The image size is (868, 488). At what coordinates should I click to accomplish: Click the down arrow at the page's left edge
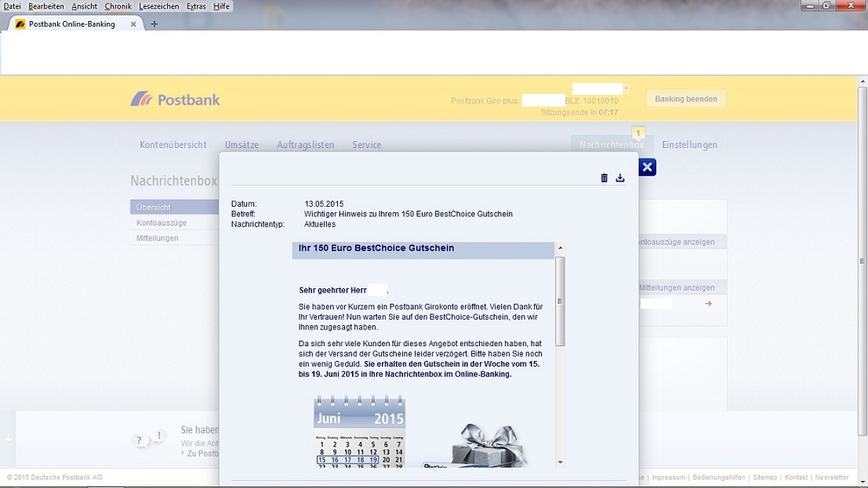pos(8,438)
